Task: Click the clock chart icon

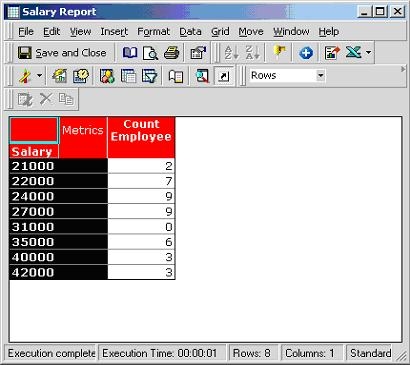Action: coord(81,76)
